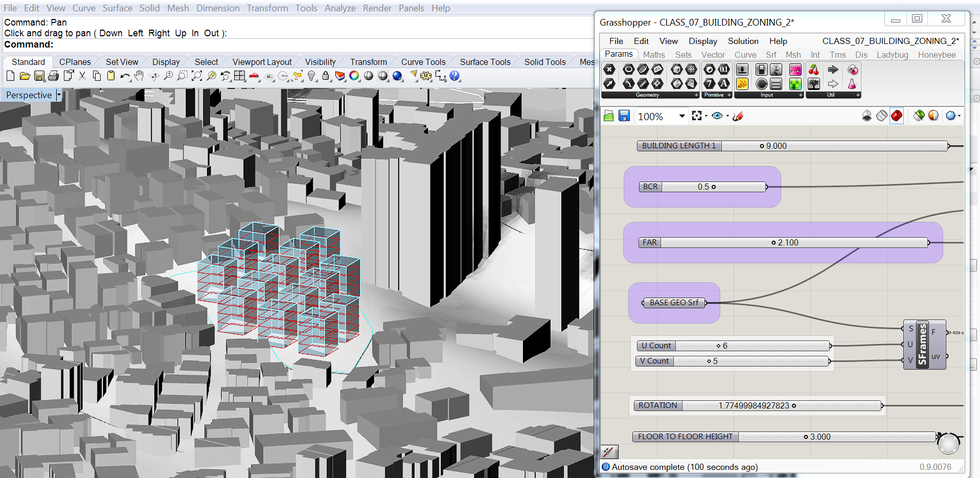The height and width of the screenshot is (478, 980).
Task: Save the Grasshopper file with blue disk icon
Action: click(x=624, y=116)
